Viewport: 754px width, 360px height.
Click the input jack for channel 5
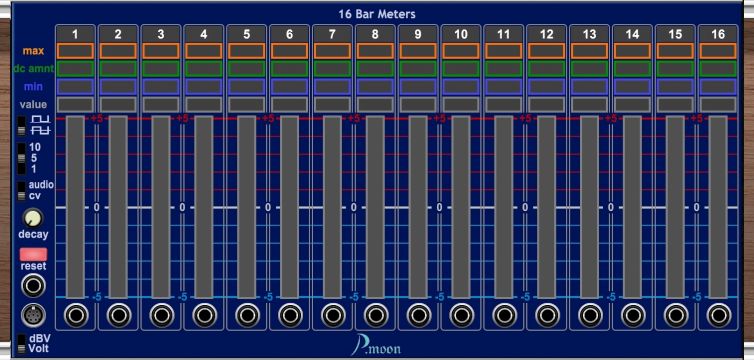click(x=247, y=316)
